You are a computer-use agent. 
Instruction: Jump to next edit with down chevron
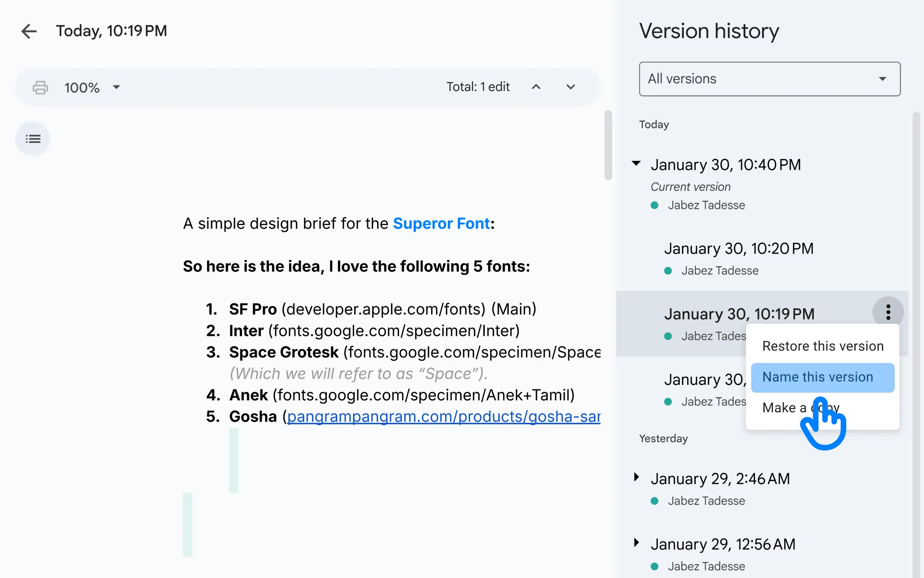(571, 87)
